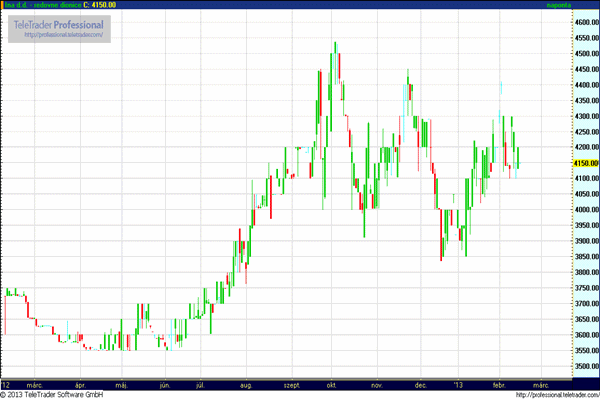The width and height of the screenshot is (600, 400).
Task: Jump to the okt. marker on time axis
Action: [331, 384]
